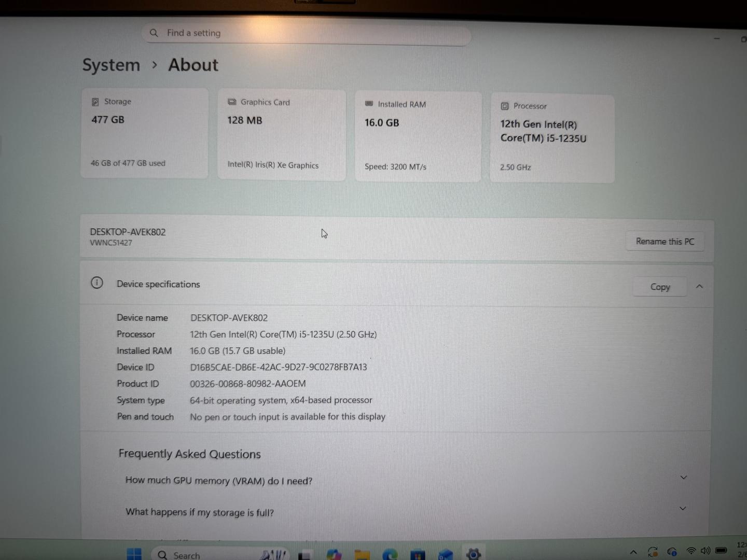The width and height of the screenshot is (747, 560).
Task: Expand "What happens if my storage is full?"
Action: click(683, 509)
